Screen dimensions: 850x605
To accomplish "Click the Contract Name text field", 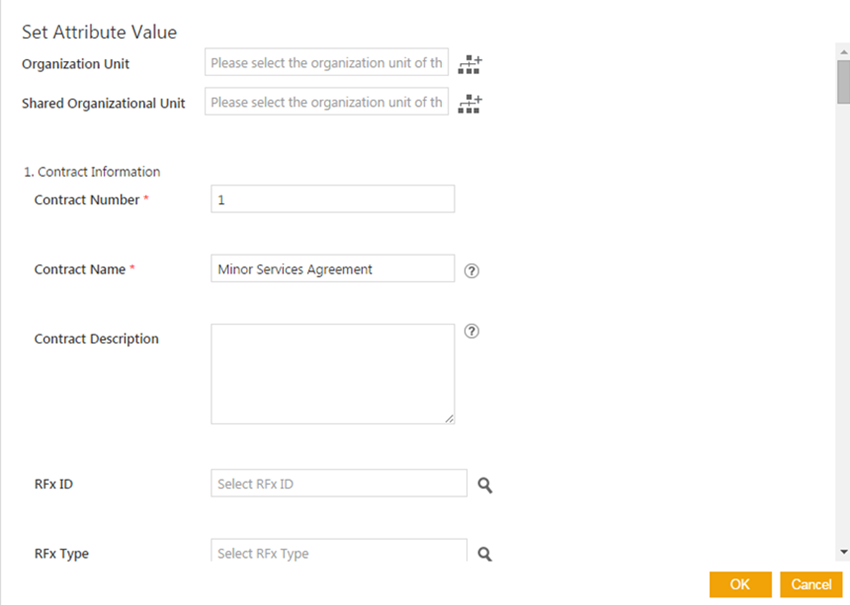I will click(332, 269).
